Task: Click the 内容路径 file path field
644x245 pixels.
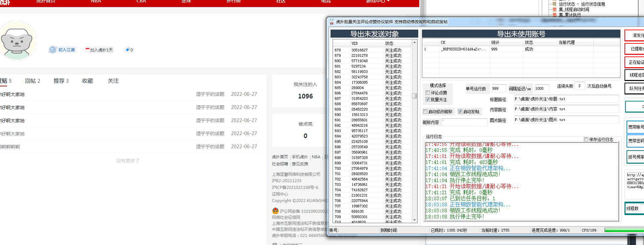Action: point(566,109)
